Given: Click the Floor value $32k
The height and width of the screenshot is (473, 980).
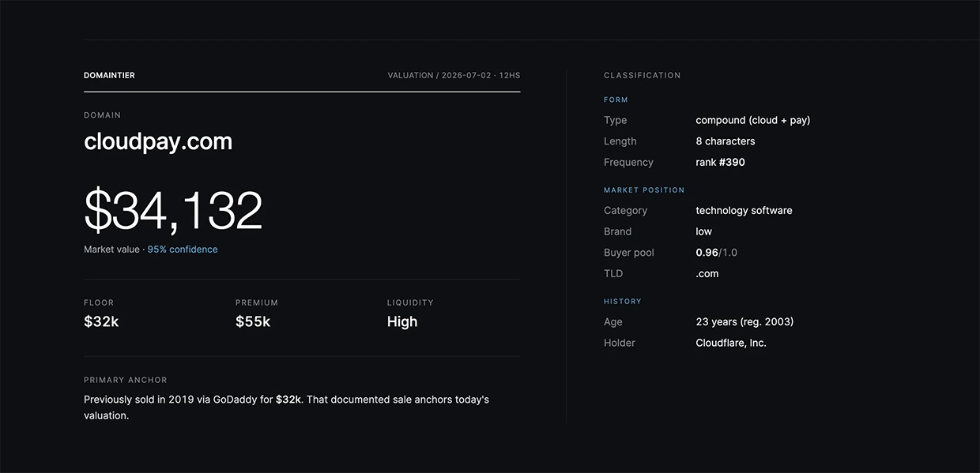Looking at the screenshot, I should coord(101,321).
